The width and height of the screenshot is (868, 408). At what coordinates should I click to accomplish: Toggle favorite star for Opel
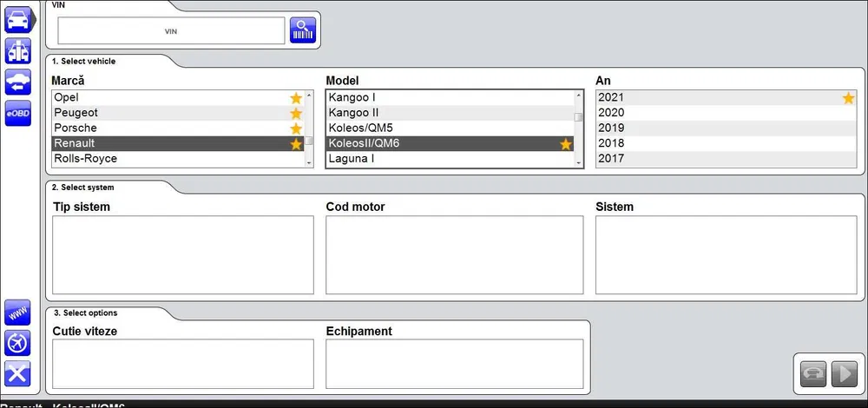[x=296, y=98]
